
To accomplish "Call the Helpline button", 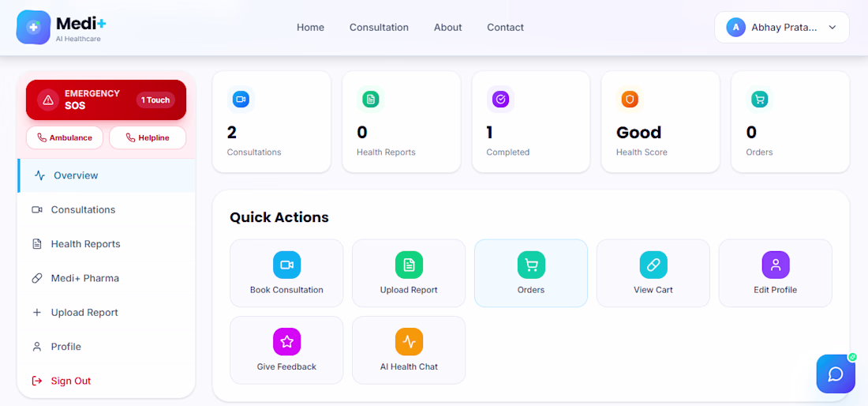I will point(148,138).
